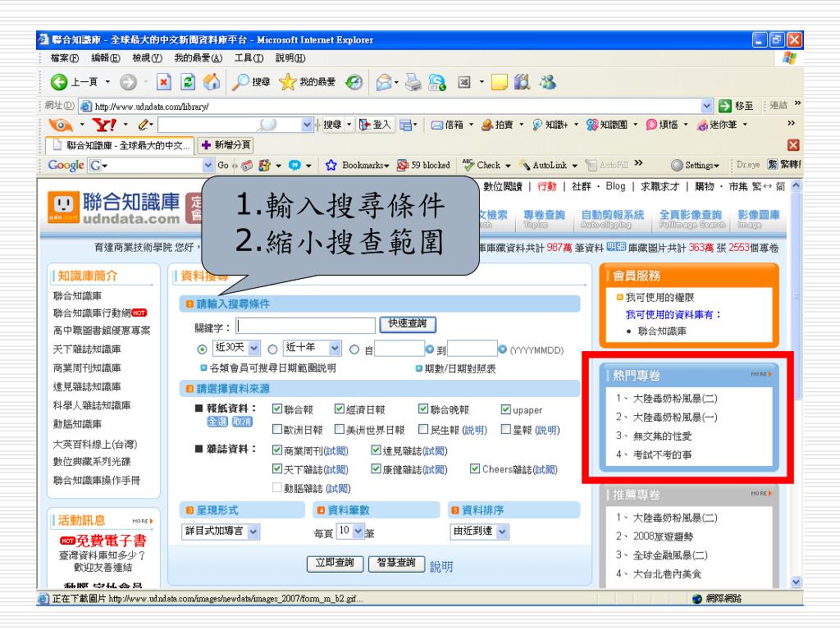This screenshot has height=630, width=840.
Task: Toggle the 聯合晚報 checkbox
Action: [423, 409]
